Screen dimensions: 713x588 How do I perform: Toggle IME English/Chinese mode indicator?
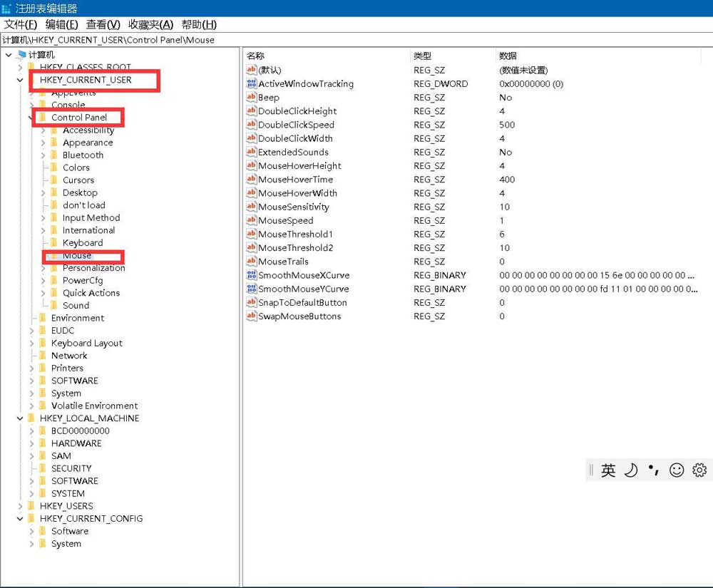coord(608,470)
